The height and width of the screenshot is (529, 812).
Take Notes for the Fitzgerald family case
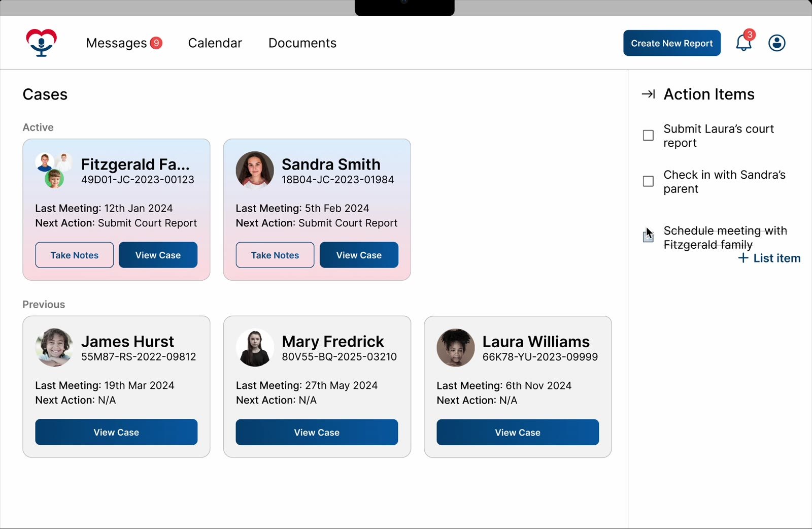point(75,255)
